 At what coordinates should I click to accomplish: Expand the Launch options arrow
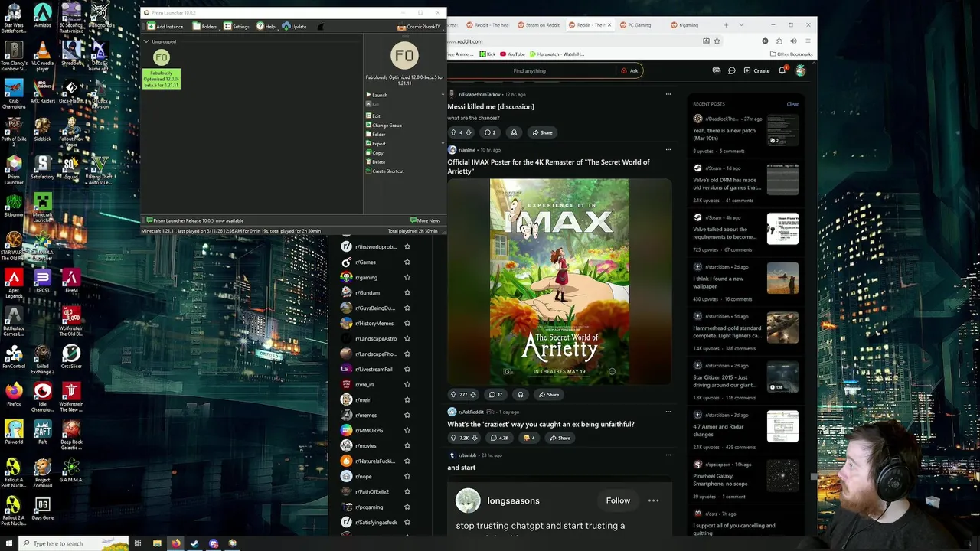point(443,95)
